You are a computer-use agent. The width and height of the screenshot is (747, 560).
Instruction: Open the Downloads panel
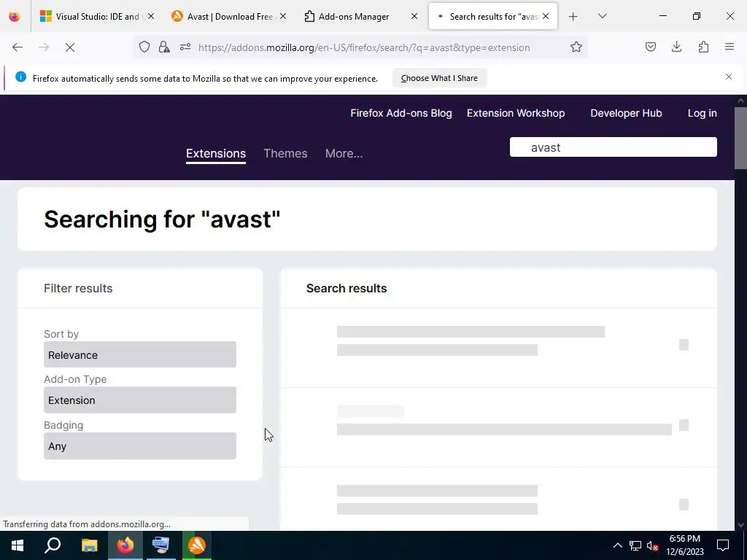676,47
